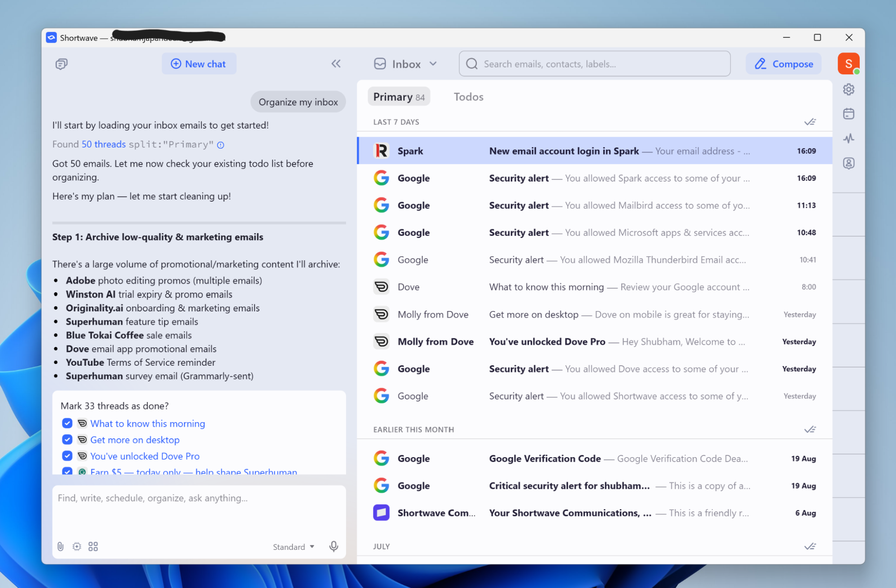This screenshot has width=896, height=588.
Task: Start voice input with microphone icon
Action: click(x=333, y=546)
